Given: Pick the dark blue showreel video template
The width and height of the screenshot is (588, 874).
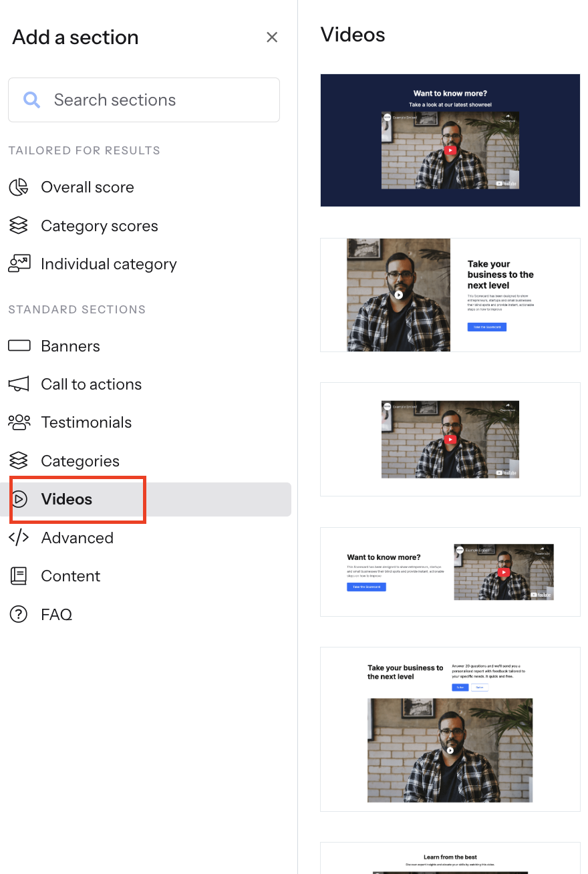Looking at the screenshot, I should pyautogui.click(x=450, y=140).
